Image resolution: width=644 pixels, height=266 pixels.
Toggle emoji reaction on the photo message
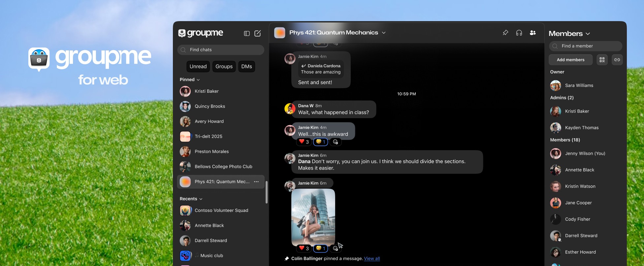click(320, 249)
